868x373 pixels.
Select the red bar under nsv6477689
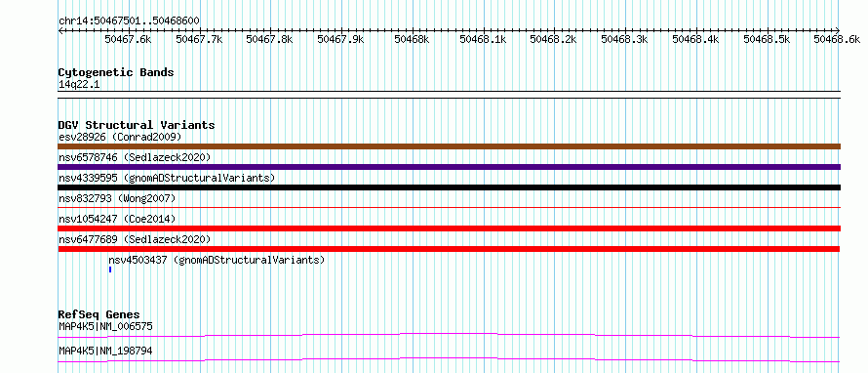click(450, 249)
